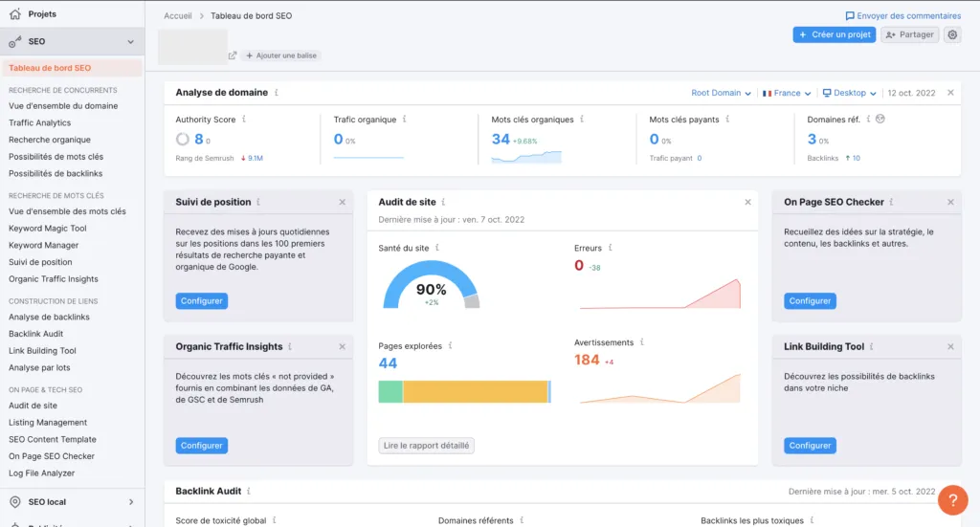Open the Projets home icon
Image resolution: width=980 pixels, height=527 pixels.
pyautogui.click(x=15, y=13)
